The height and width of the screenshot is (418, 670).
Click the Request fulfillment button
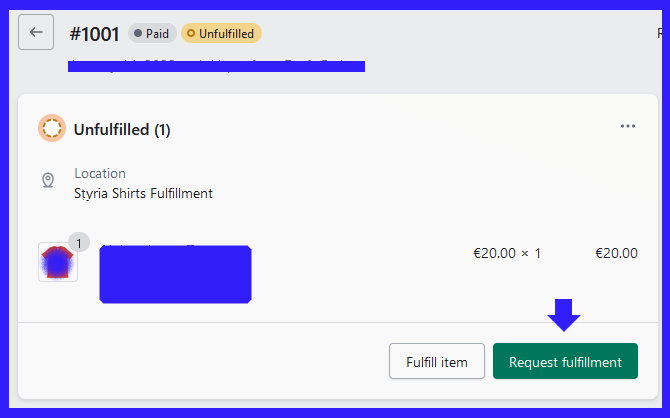pos(565,361)
